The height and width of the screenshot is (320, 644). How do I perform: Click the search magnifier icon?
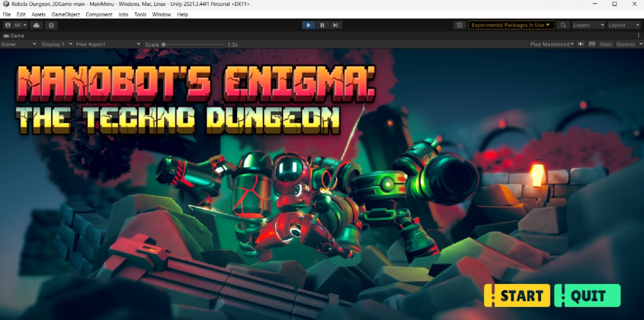pyautogui.click(x=563, y=25)
